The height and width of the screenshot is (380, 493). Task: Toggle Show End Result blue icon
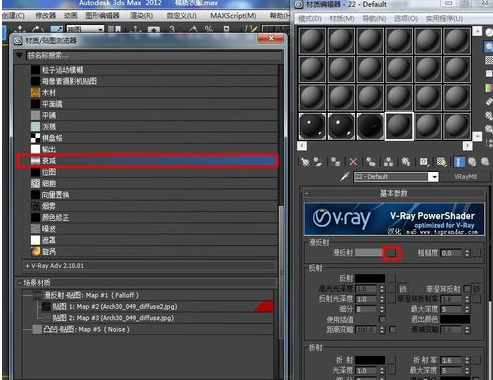point(459,162)
